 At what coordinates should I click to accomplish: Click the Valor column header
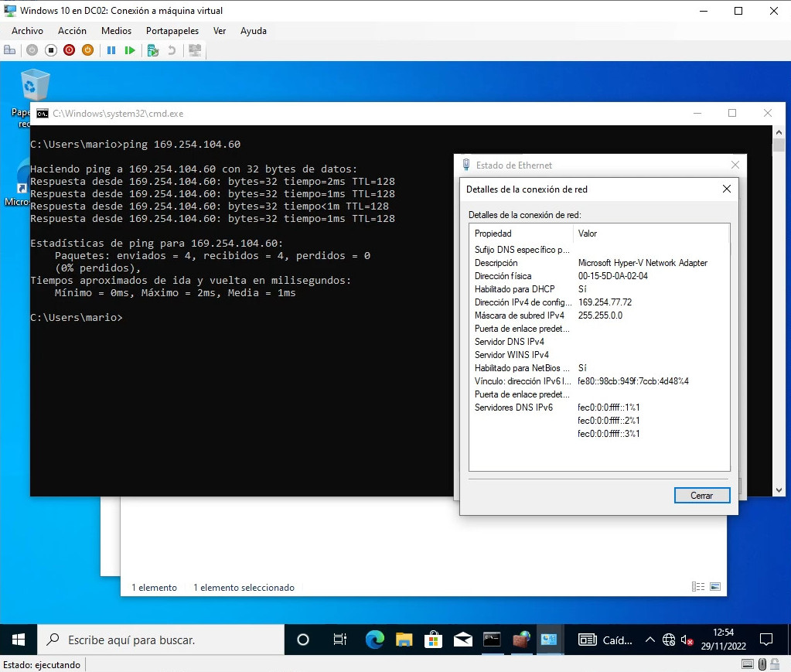588,234
